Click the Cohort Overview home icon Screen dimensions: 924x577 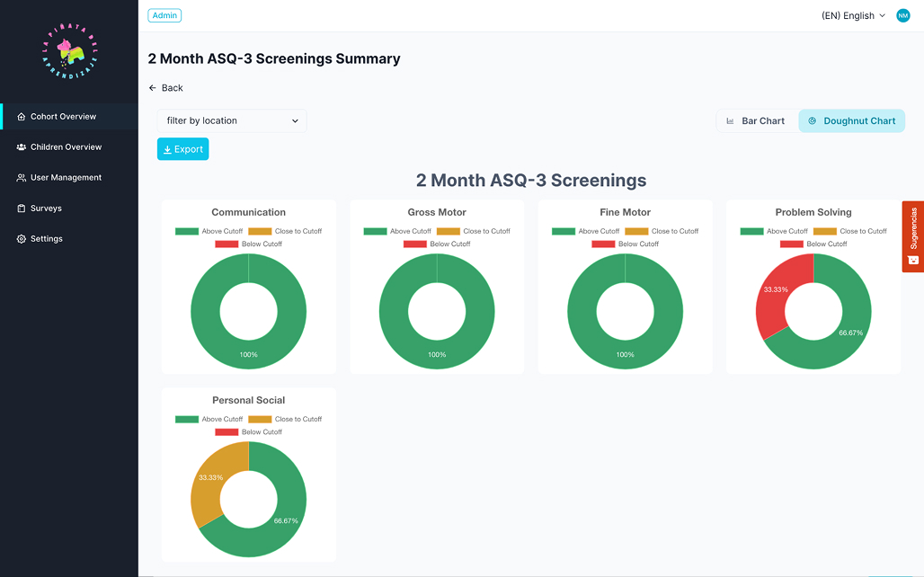[x=22, y=117]
